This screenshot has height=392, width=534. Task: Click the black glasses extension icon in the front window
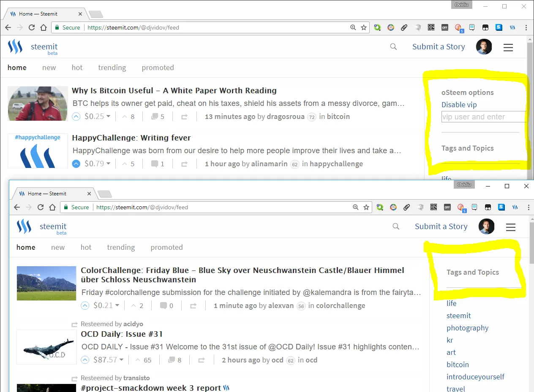point(488,207)
